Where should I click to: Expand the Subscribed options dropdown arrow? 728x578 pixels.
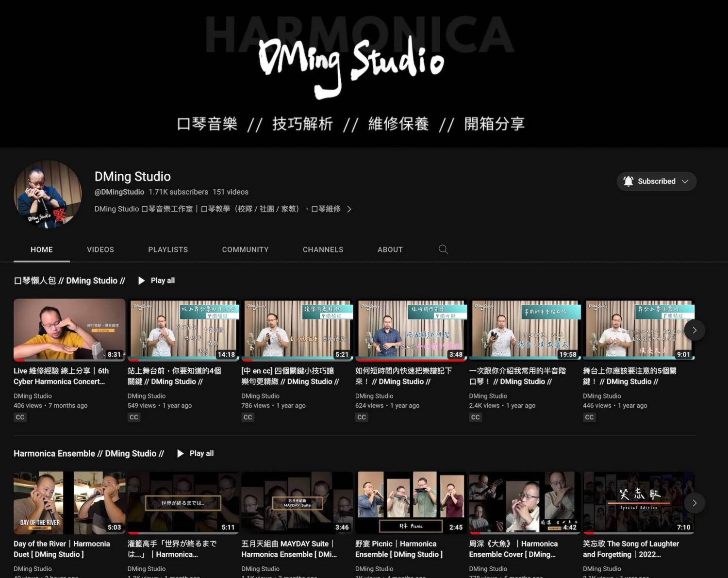685,181
